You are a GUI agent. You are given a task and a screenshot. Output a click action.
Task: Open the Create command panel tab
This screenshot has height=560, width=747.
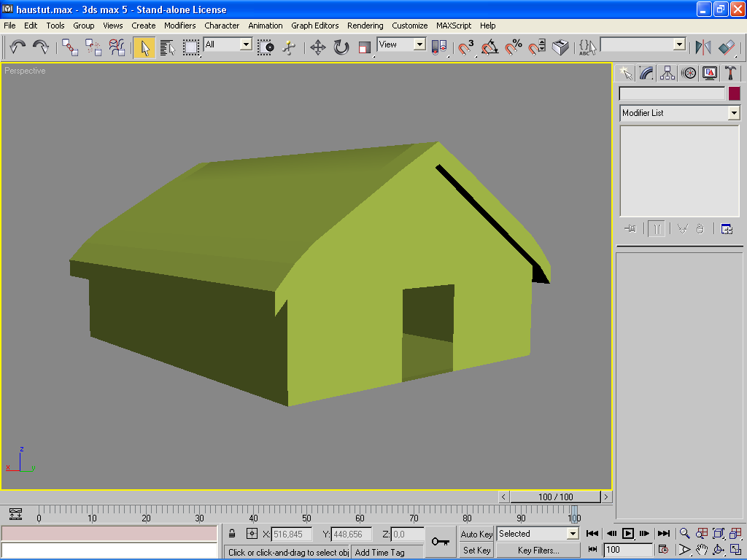click(x=625, y=73)
